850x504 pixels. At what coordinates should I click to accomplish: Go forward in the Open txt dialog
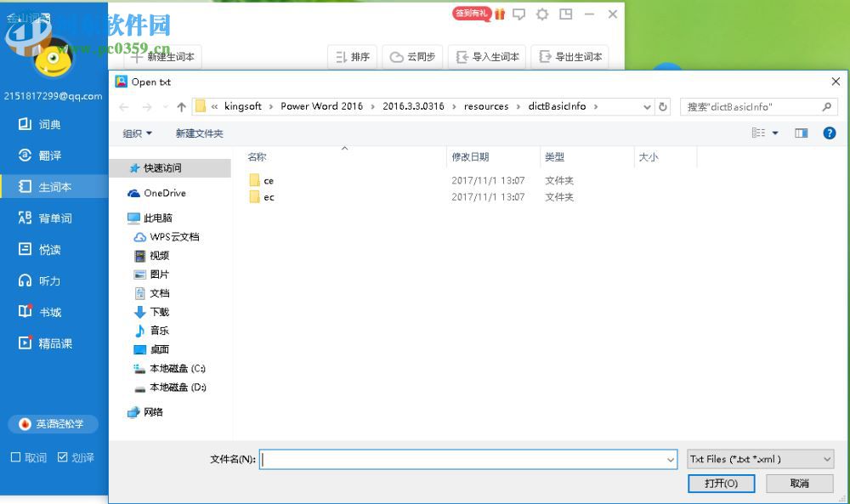(147, 107)
